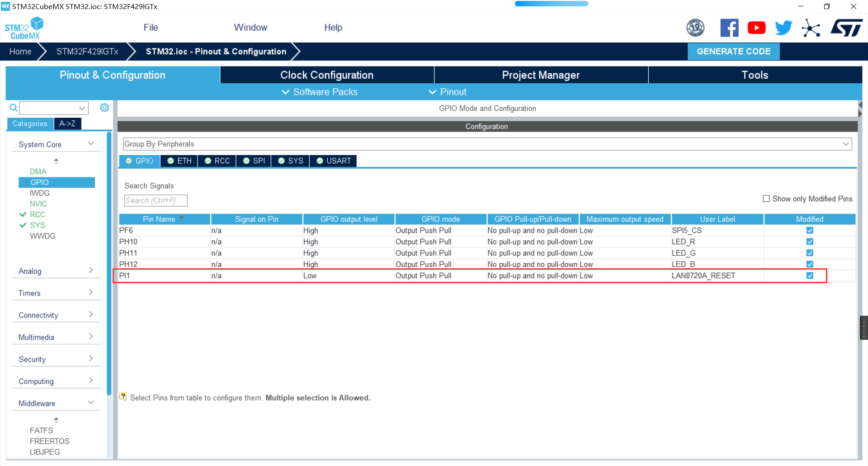Select NVIC in System Core list
This screenshot has width=868, height=466.
(38, 204)
